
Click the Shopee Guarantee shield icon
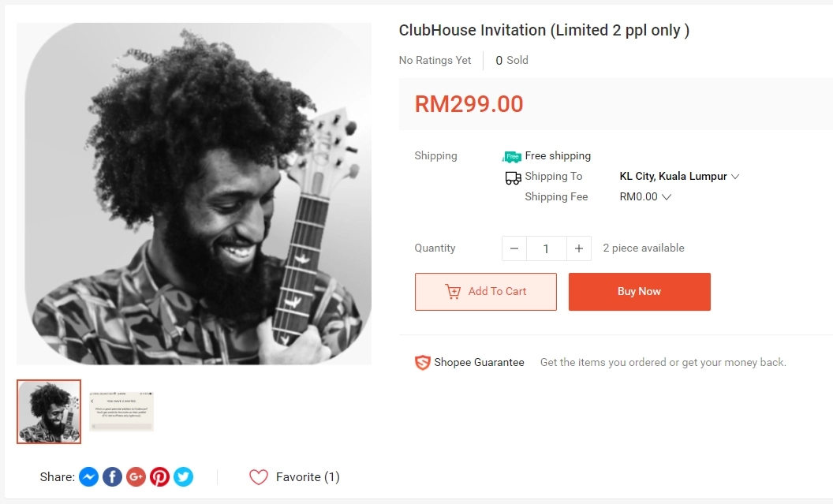click(x=423, y=363)
